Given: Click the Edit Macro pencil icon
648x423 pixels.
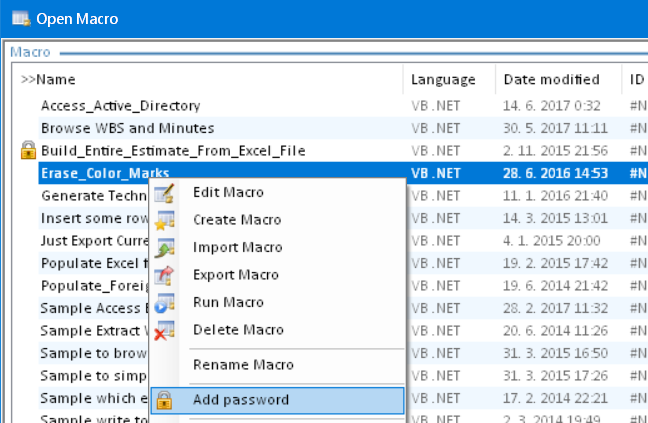Looking at the screenshot, I should (x=165, y=192).
